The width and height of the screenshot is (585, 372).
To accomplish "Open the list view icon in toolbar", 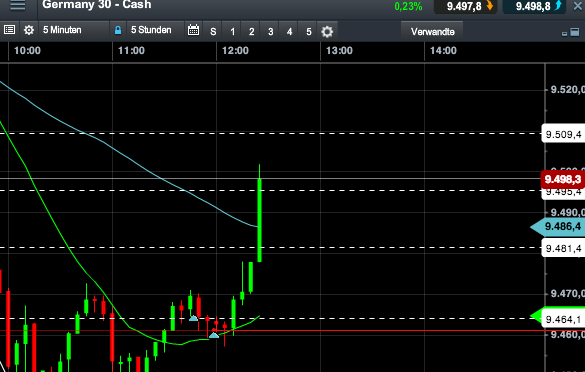I will coord(9,30).
